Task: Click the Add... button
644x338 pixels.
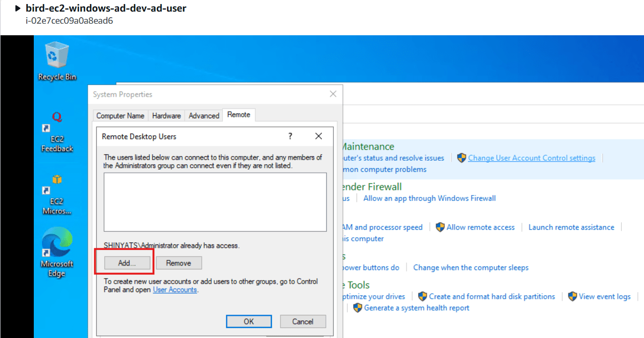Action: (127, 263)
